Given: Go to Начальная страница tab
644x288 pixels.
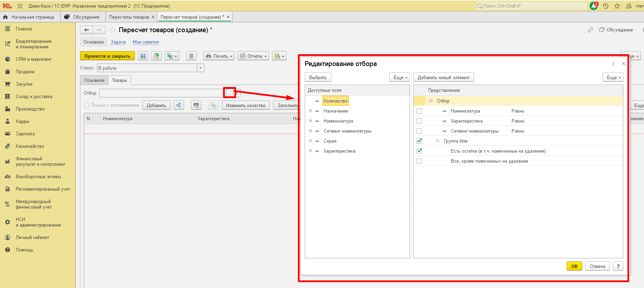Looking at the screenshot, I should pyautogui.click(x=30, y=17).
